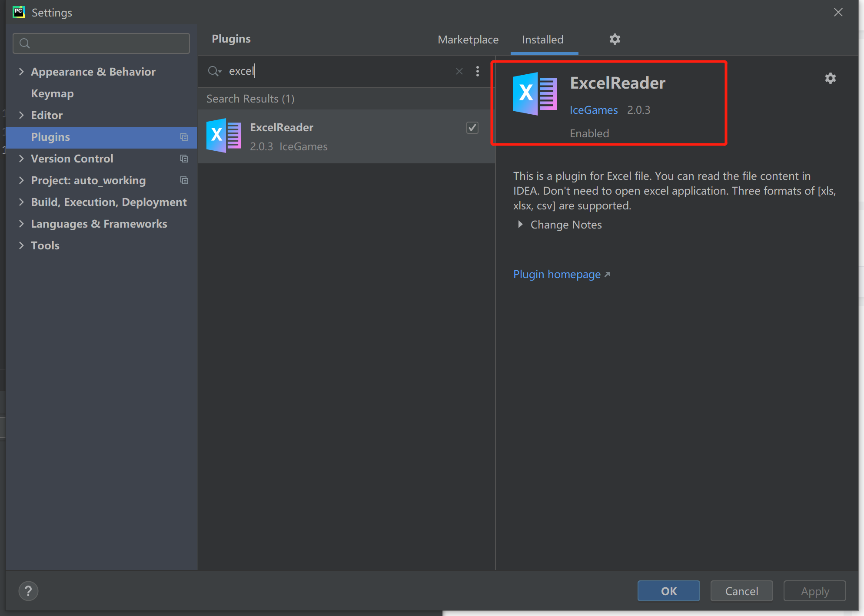Select Build, Execution, Deployment label
Image resolution: width=864 pixels, height=616 pixels.
tap(109, 202)
